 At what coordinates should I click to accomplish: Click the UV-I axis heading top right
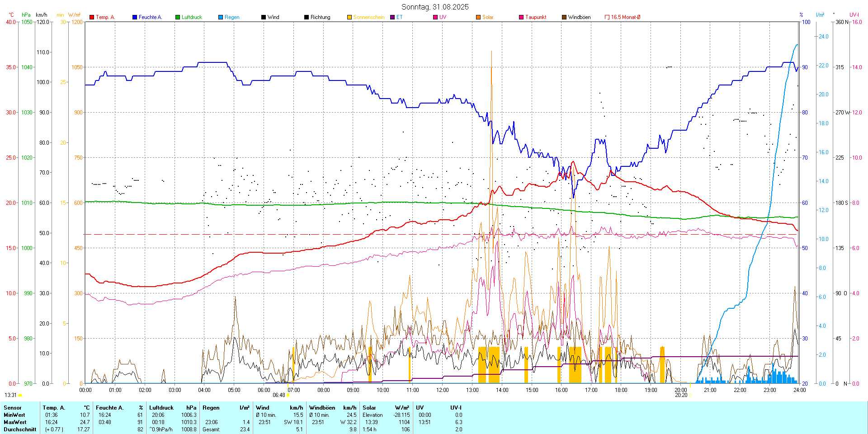click(854, 15)
